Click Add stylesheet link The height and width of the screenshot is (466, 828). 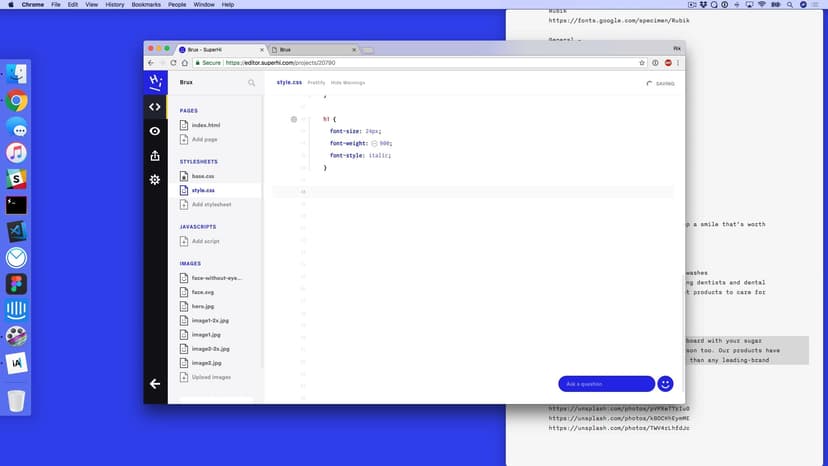click(x=211, y=204)
